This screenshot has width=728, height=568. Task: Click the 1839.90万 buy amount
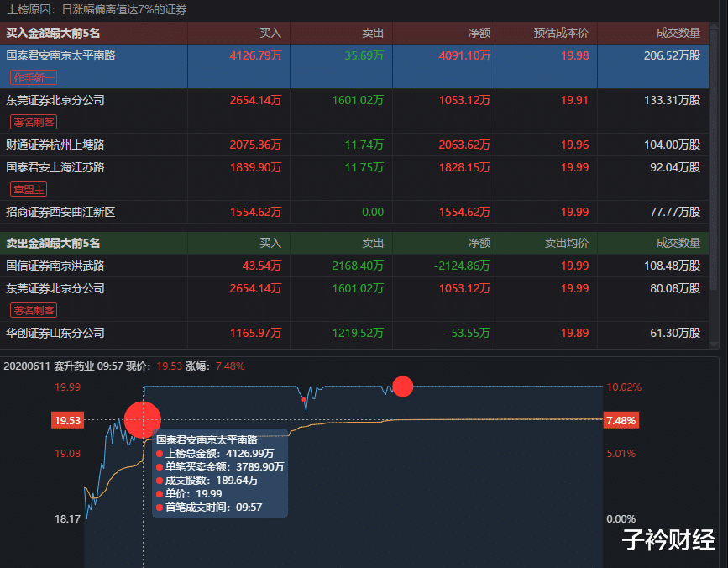point(255,167)
